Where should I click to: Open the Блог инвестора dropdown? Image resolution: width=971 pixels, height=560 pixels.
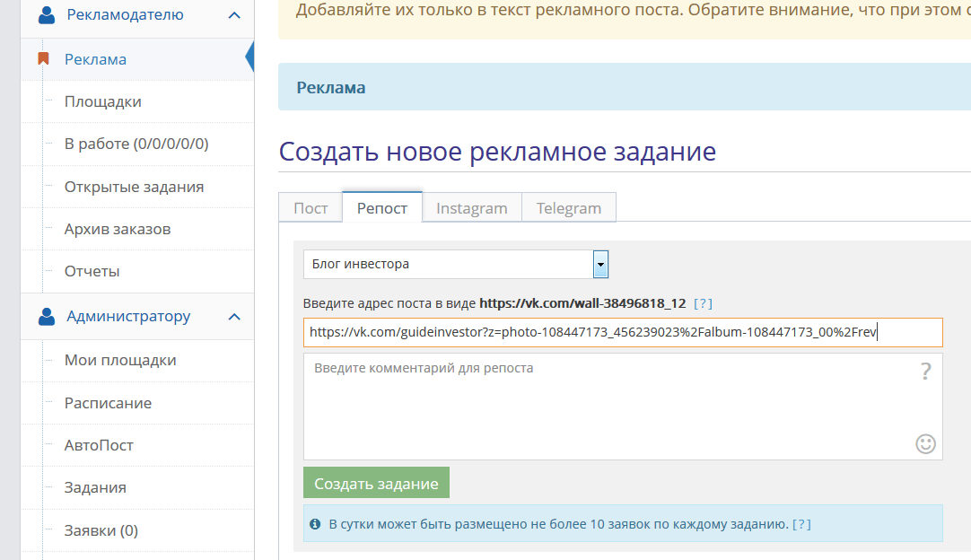click(456, 264)
